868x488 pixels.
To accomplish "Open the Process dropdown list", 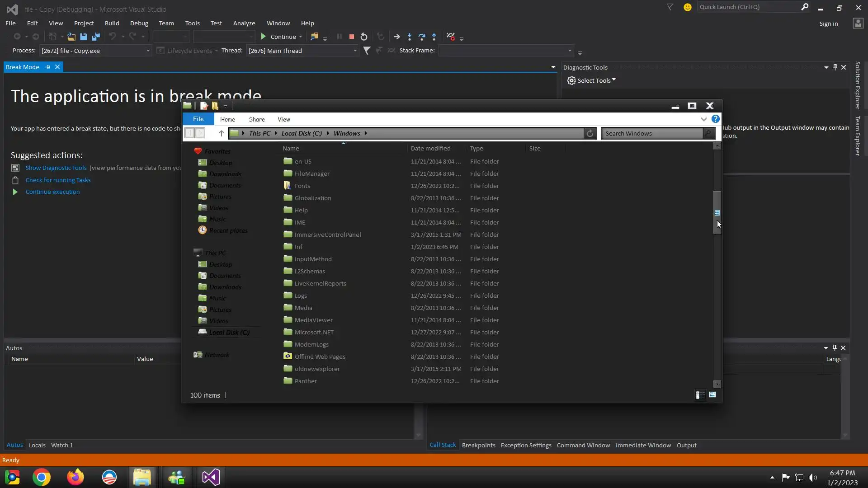I will click(147, 51).
